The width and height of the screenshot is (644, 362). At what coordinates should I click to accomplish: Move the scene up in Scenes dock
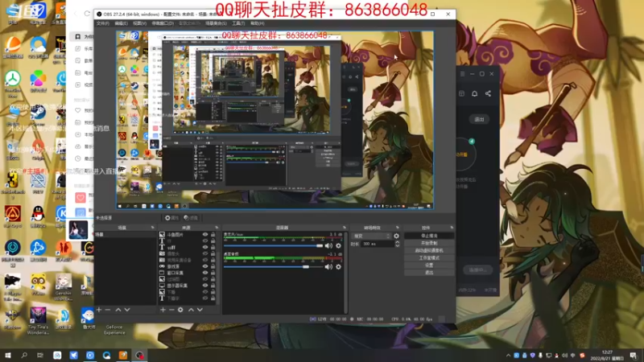click(x=118, y=310)
